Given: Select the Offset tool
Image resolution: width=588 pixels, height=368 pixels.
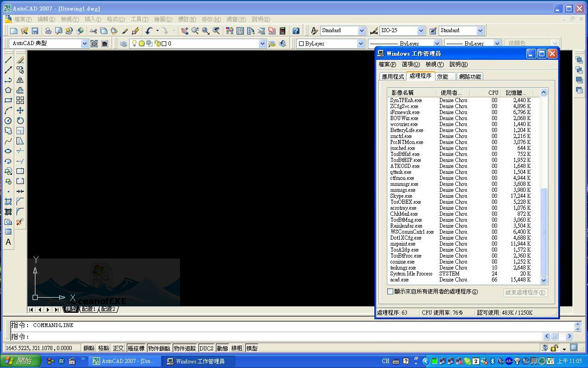Looking at the screenshot, I should [20, 90].
